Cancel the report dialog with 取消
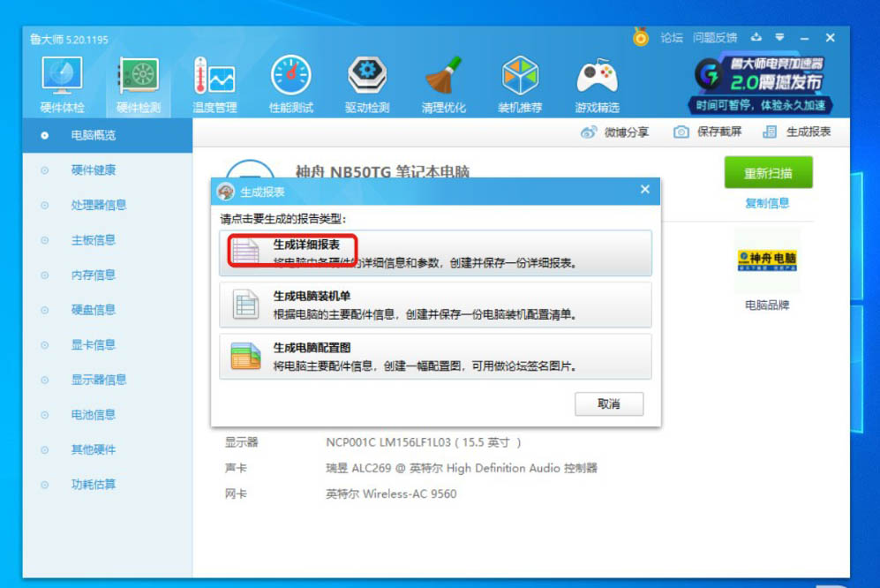 pyautogui.click(x=610, y=404)
